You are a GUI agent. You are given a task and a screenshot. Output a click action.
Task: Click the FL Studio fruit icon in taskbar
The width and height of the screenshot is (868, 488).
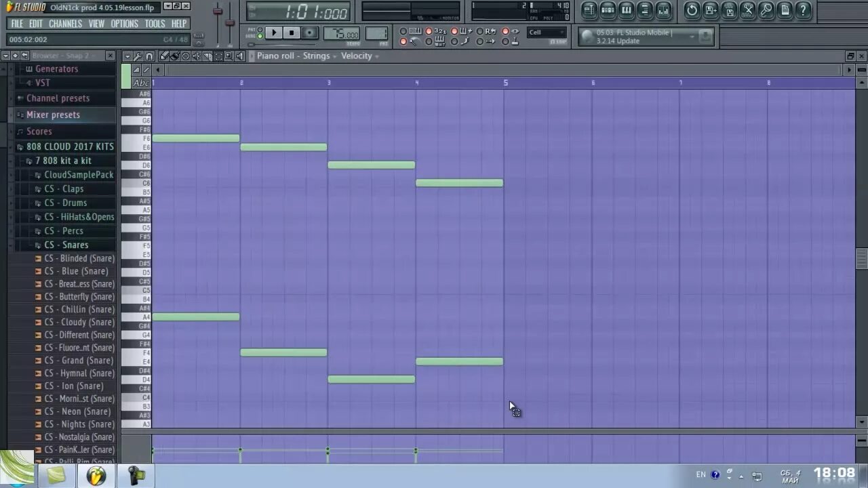pyautogui.click(x=96, y=476)
